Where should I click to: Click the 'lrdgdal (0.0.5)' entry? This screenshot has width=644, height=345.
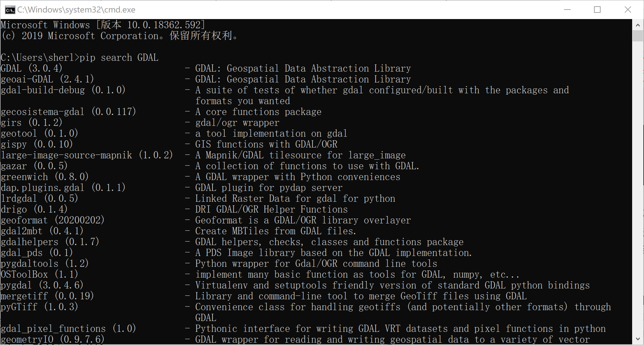pos(39,198)
